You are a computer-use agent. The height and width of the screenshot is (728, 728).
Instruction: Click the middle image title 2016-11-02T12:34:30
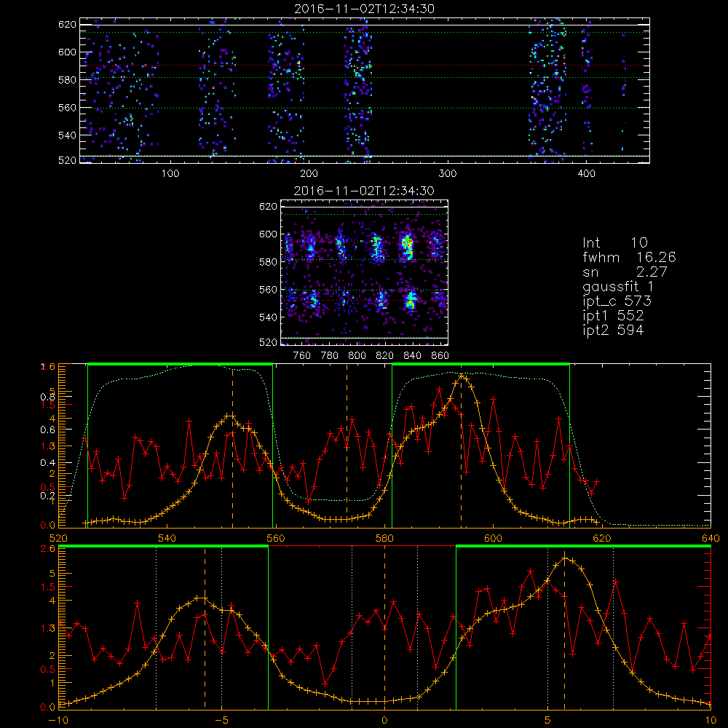coord(364,191)
